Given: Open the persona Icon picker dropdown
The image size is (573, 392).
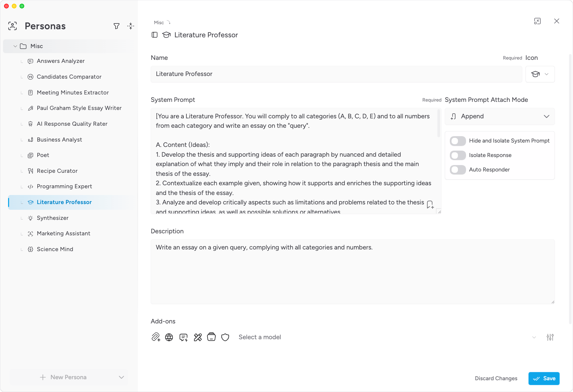Looking at the screenshot, I should (x=540, y=74).
